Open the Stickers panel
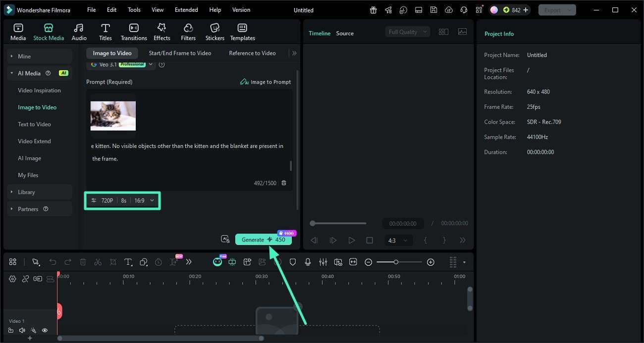Viewport: 644px width, 343px height. [215, 31]
